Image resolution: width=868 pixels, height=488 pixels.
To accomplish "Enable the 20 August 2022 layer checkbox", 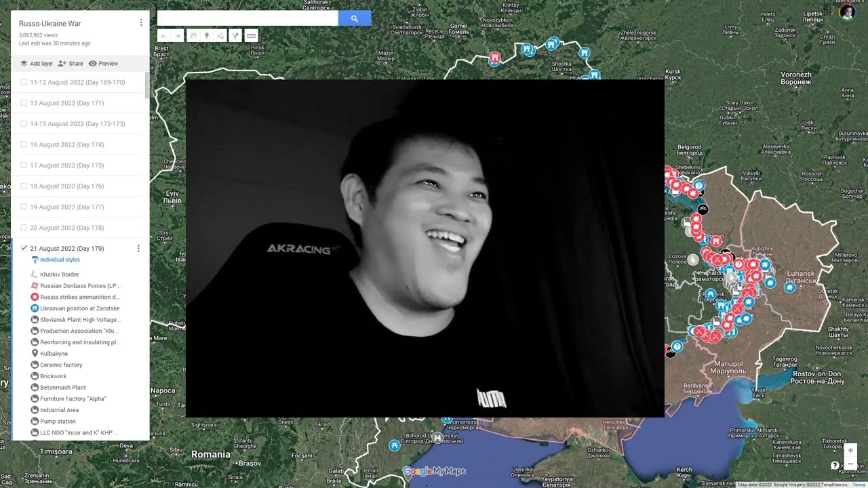I will tap(24, 228).
